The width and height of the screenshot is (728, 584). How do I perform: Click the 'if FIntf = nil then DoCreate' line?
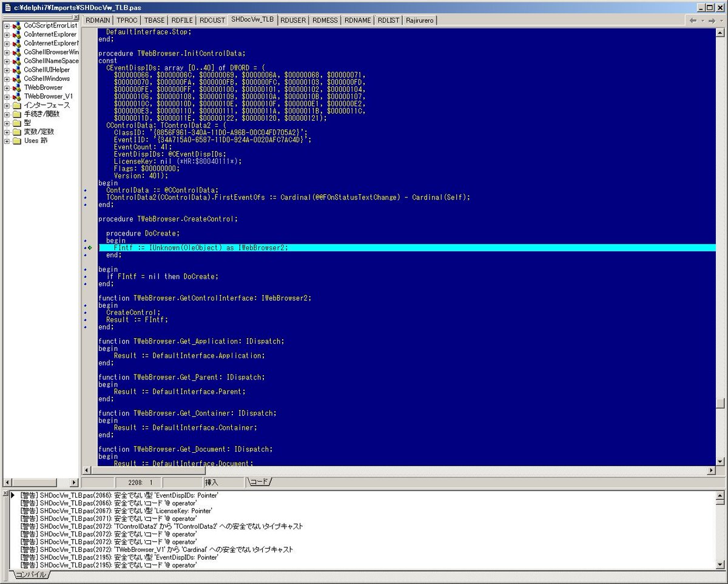click(162, 277)
